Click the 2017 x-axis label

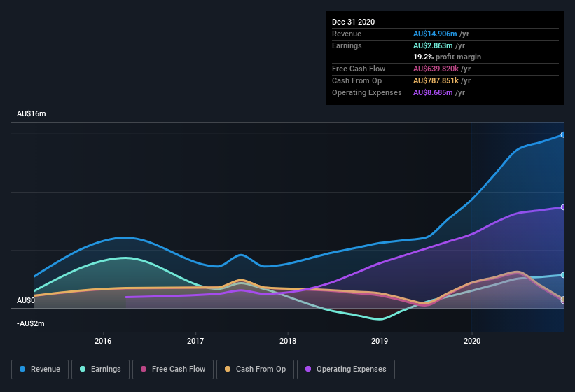coord(195,341)
